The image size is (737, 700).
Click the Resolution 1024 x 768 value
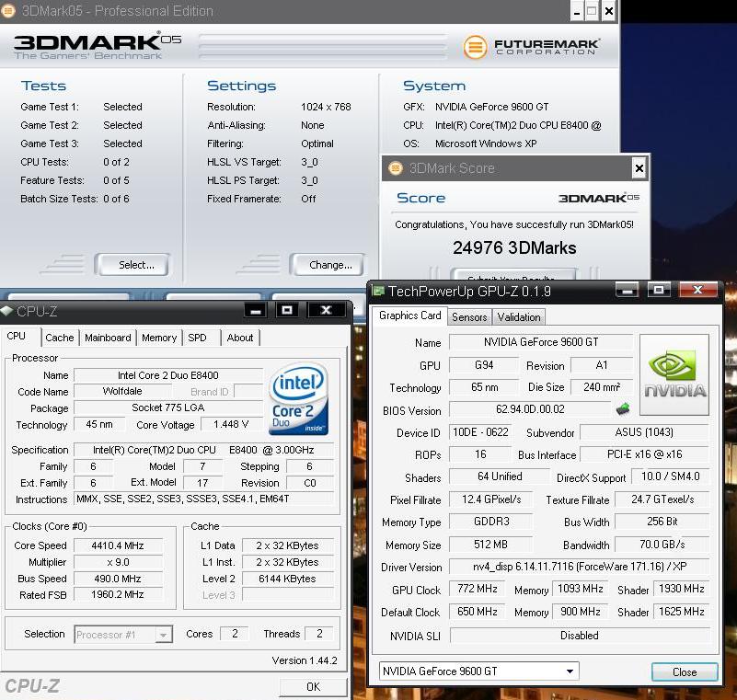(x=326, y=107)
